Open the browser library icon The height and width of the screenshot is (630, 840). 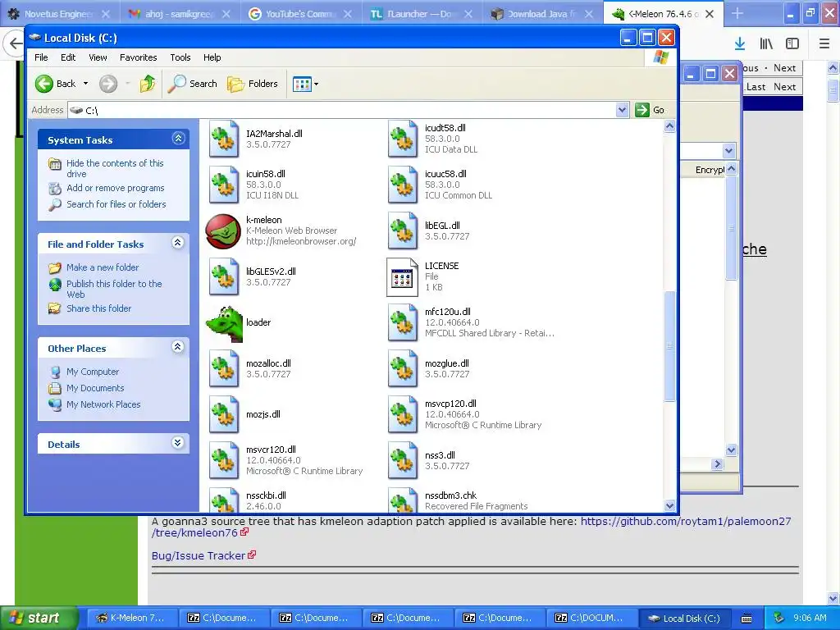[x=766, y=43]
